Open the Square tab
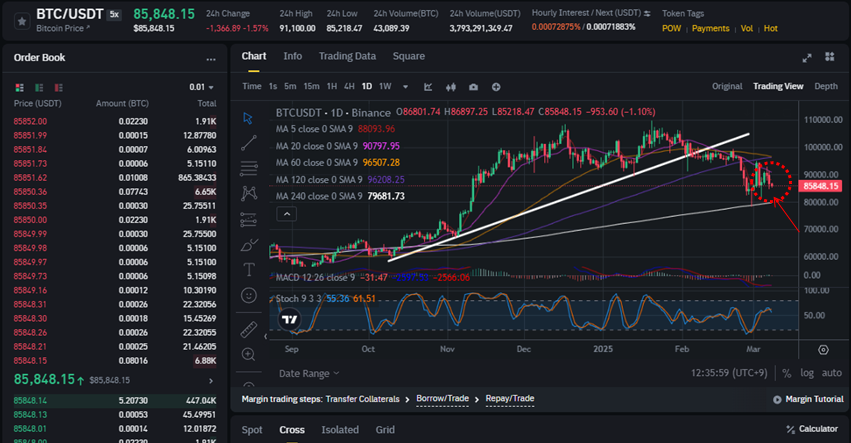 (x=409, y=56)
